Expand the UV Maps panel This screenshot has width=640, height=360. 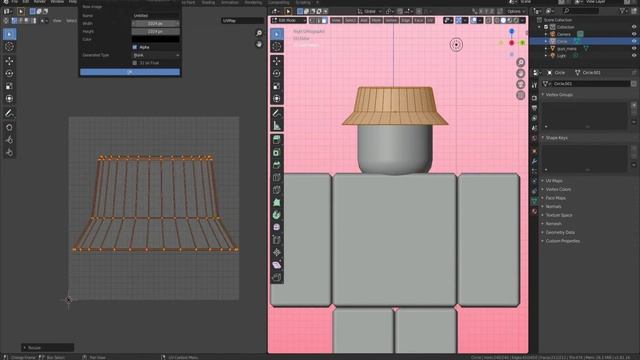[x=553, y=181]
